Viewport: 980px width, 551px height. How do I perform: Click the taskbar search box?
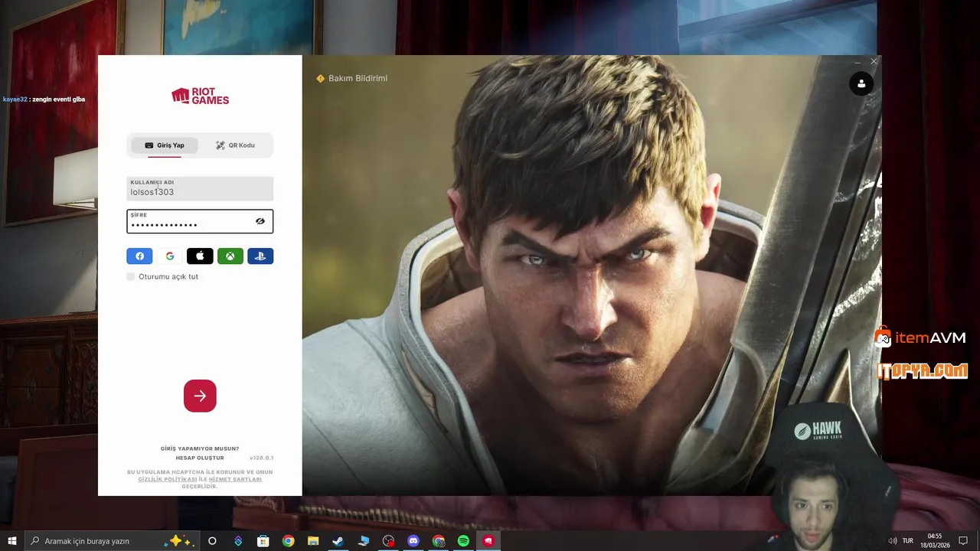point(113,541)
